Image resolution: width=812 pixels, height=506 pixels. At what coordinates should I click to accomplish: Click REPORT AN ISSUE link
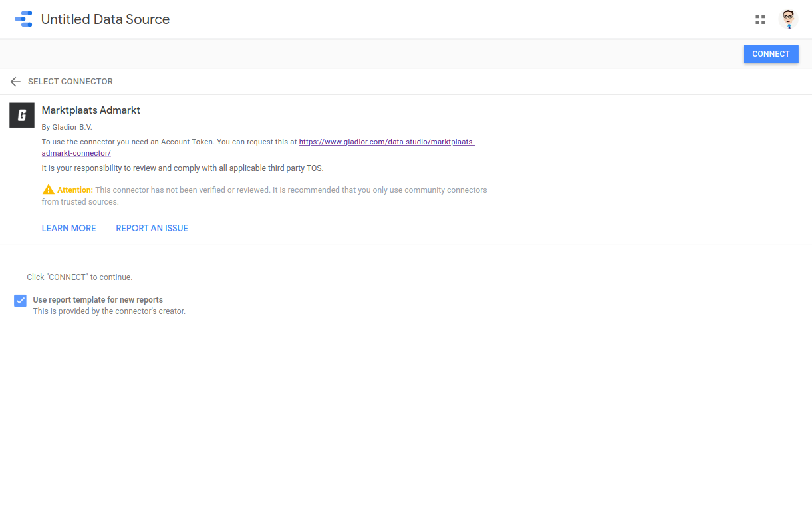[152, 228]
